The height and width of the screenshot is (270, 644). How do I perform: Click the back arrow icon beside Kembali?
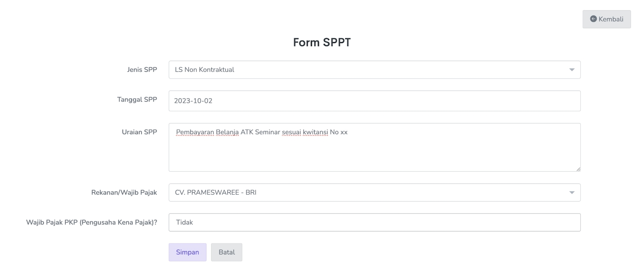click(x=593, y=19)
